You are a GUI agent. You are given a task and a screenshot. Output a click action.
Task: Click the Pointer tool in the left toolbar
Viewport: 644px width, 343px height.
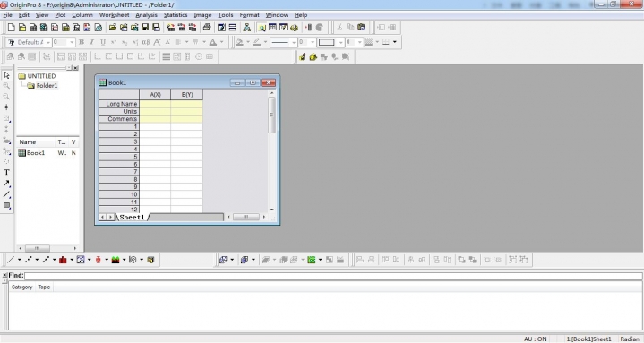point(6,75)
